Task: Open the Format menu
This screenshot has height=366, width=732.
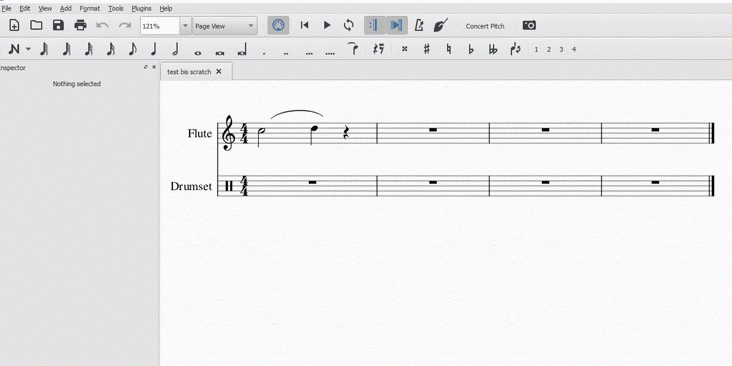Action: pyautogui.click(x=90, y=8)
